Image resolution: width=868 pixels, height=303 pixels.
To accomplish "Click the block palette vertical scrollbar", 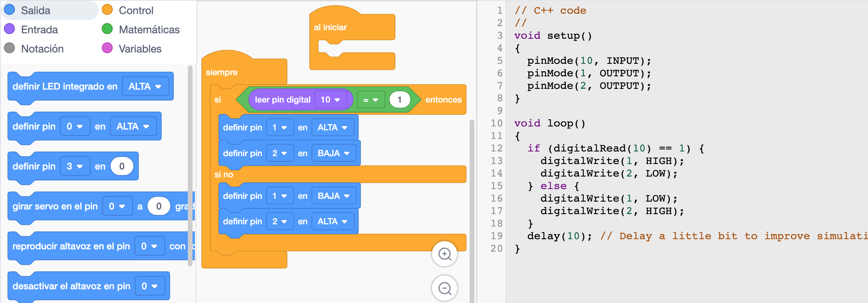I will click(x=190, y=164).
